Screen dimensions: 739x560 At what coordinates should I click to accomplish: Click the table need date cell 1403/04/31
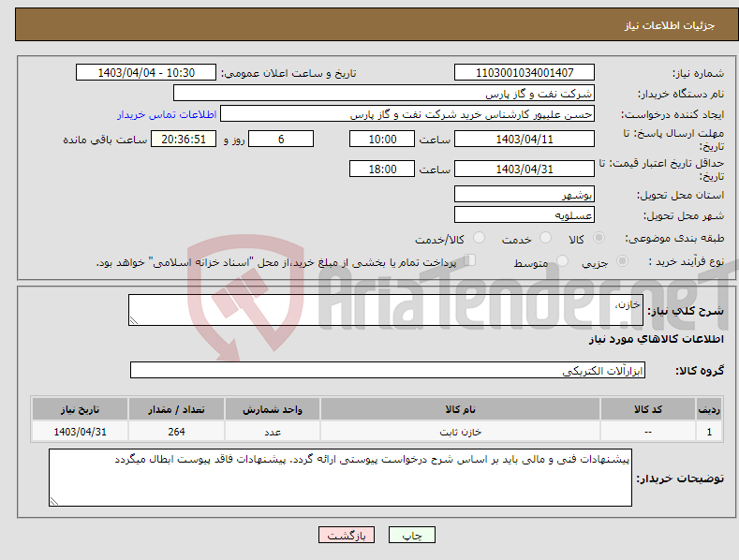[81, 432]
